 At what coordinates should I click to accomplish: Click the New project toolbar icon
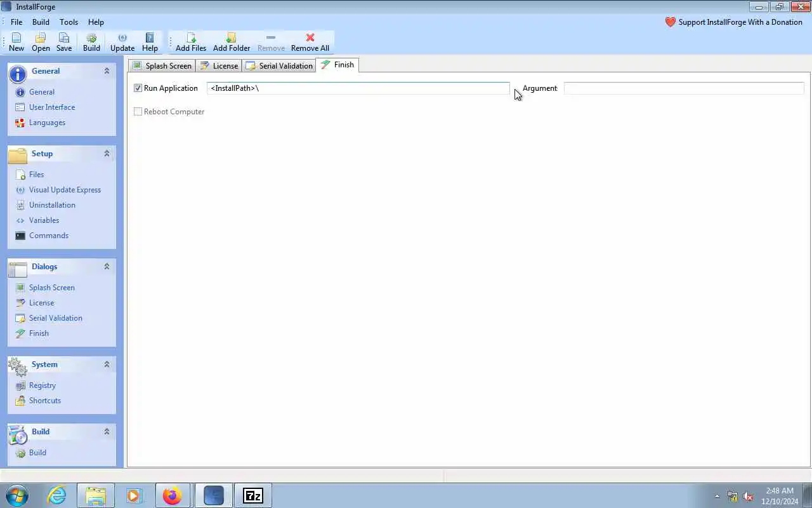tap(16, 43)
